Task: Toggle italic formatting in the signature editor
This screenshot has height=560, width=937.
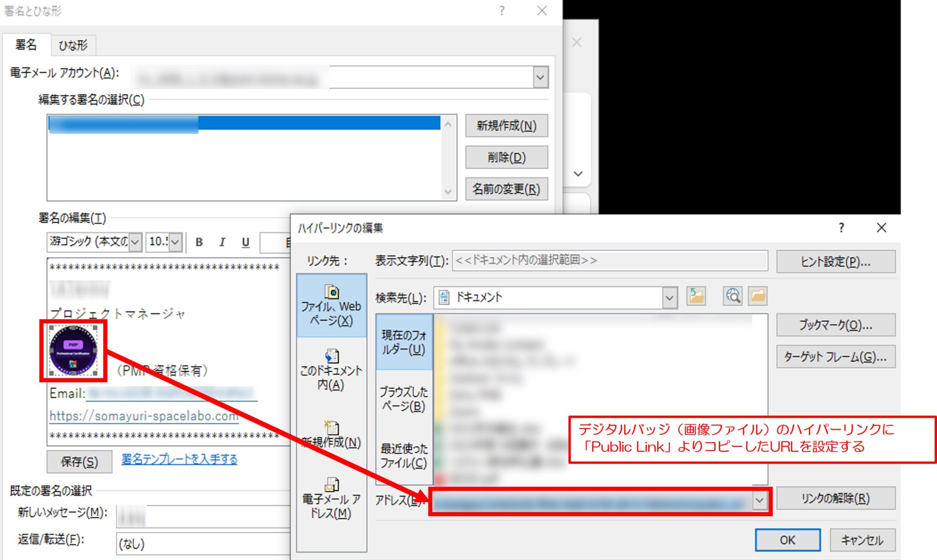Action: [222, 242]
